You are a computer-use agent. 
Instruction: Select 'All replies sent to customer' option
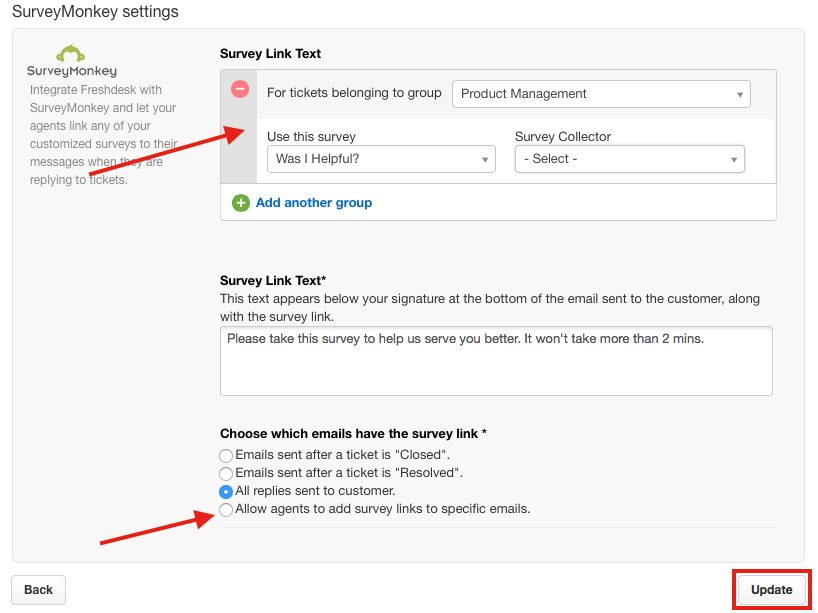pyautogui.click(x=226, y=491)
